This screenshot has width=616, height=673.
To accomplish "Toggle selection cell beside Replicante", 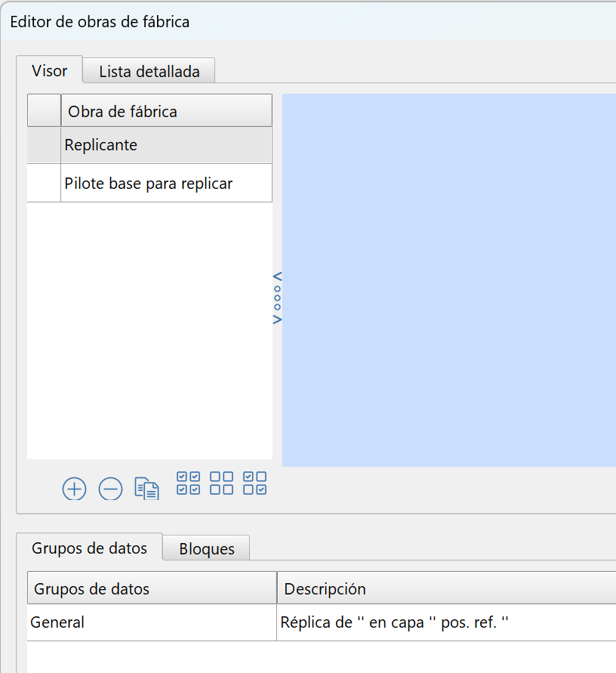I will tap(44, 145).
